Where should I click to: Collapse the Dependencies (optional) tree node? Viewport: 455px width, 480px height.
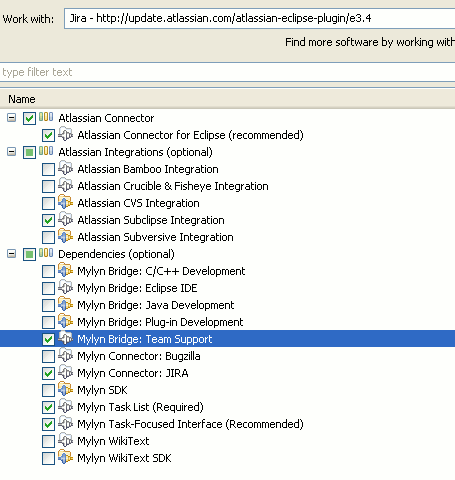click(11, 254)
